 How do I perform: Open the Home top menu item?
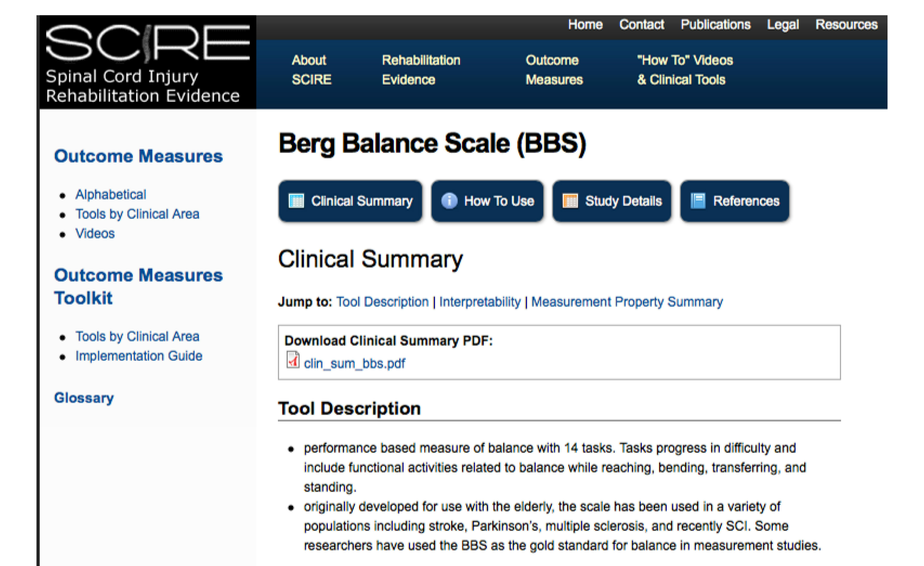pos(585,25)
